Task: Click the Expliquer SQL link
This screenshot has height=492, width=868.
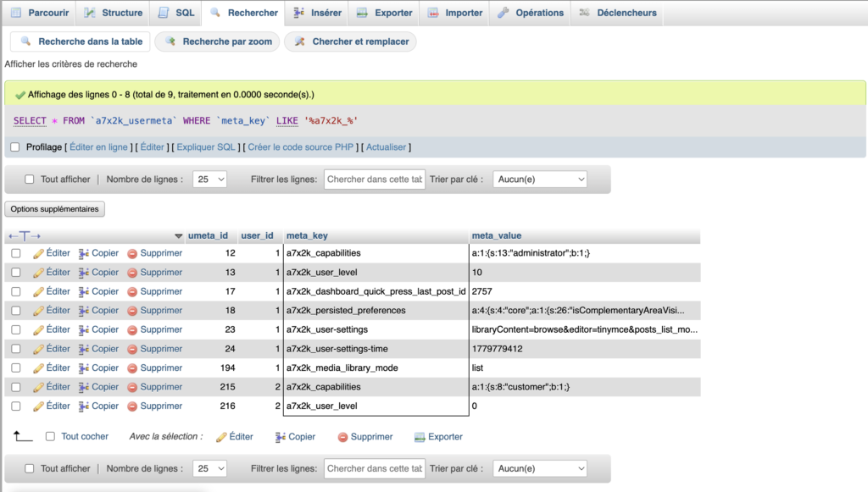Action: click(x=206, y=147)
